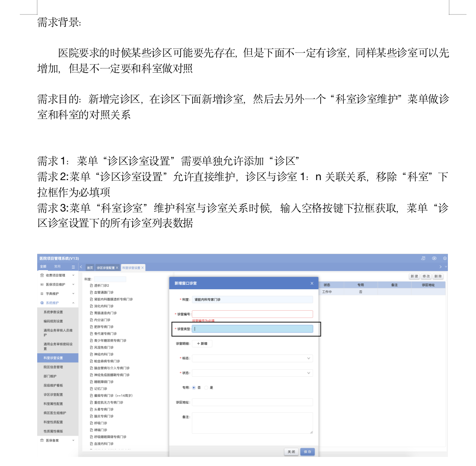Open 系统参数设置 in the sidebar
476x466 pixels.
[x=58, y=312]
